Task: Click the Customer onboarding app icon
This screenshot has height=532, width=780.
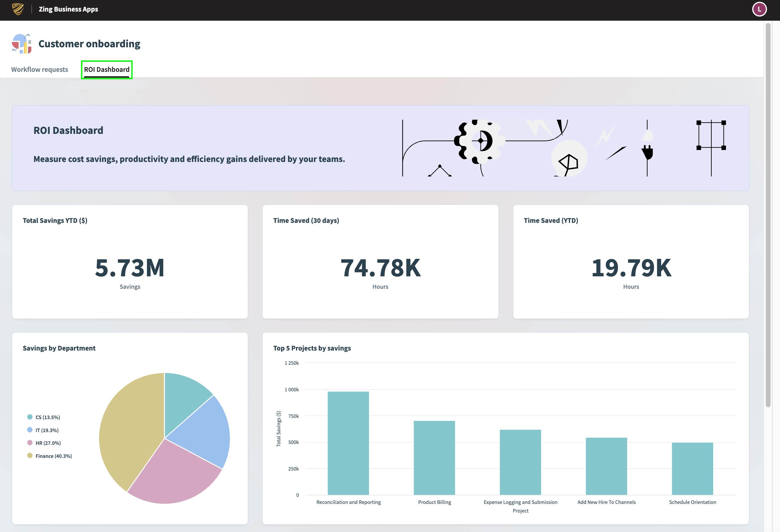Action: coord(22,44)
